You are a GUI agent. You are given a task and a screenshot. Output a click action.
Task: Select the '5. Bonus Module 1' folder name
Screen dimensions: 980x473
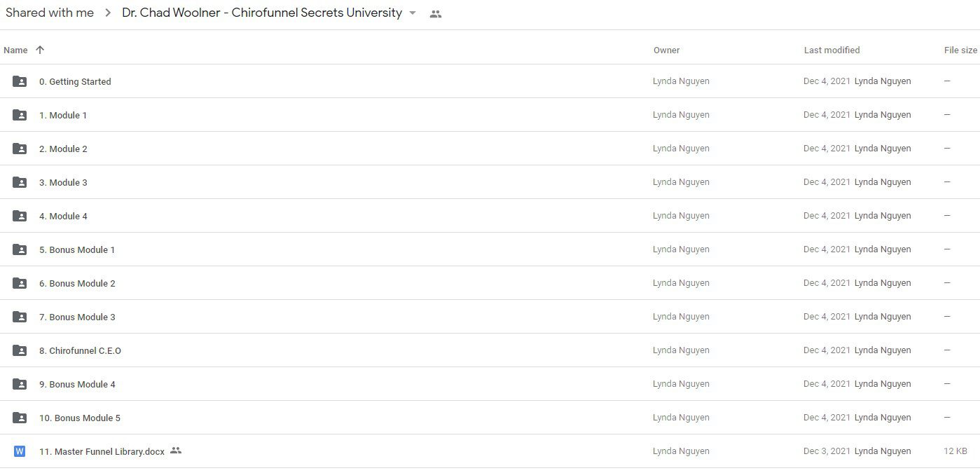pyautogui.click(x=77, y=249)
